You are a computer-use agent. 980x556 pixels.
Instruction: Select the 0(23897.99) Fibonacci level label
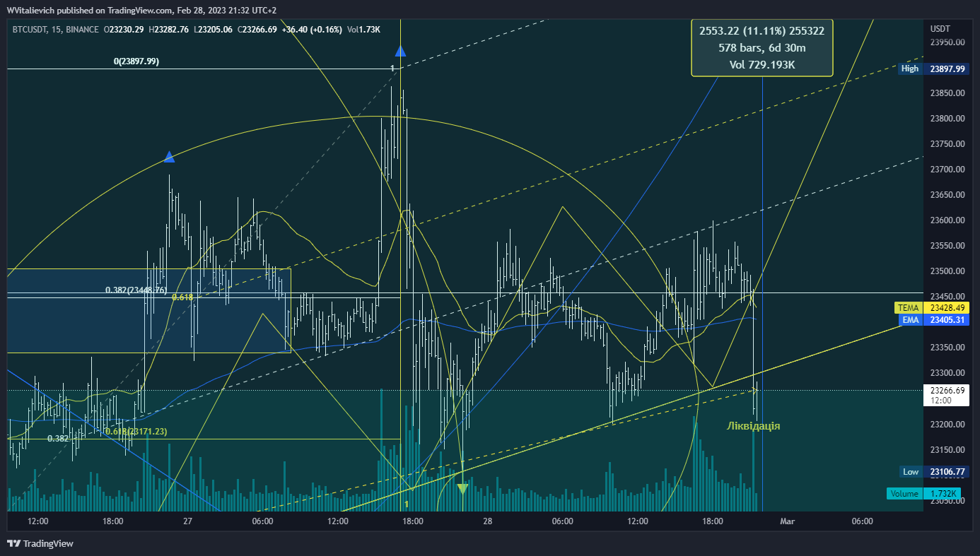(136, 61)
